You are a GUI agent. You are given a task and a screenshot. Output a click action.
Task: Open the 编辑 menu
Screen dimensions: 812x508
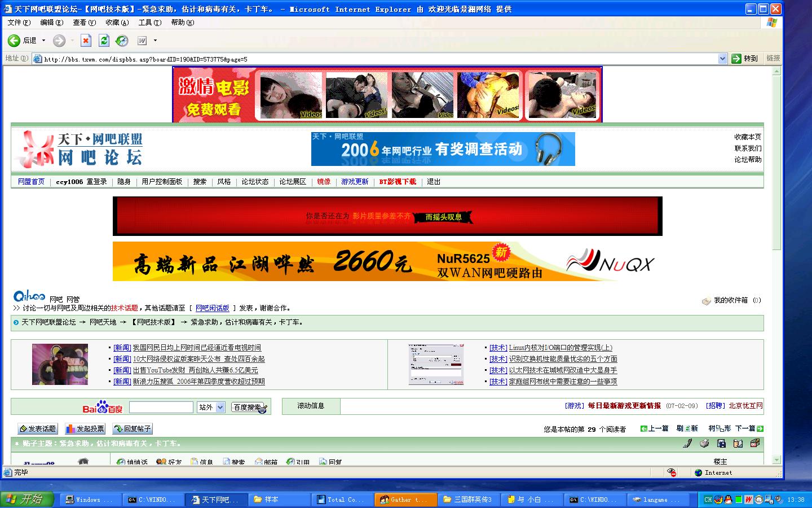pyautogui.click(x=52, y=23)
